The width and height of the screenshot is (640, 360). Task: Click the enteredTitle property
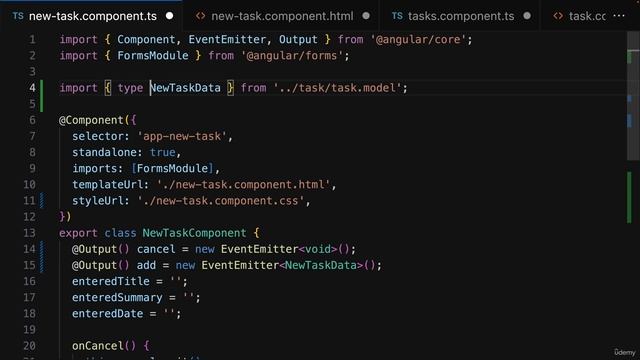[111, 281]
